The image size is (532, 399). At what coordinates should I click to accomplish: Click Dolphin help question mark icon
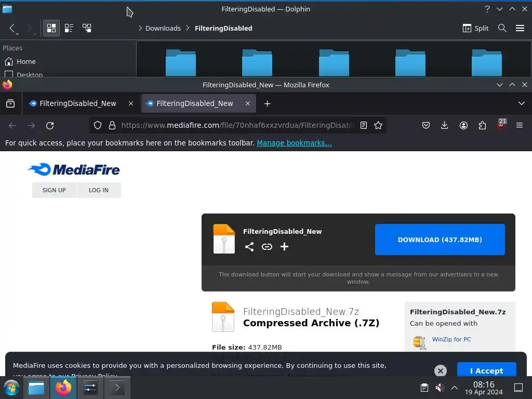tap(487, 9)
